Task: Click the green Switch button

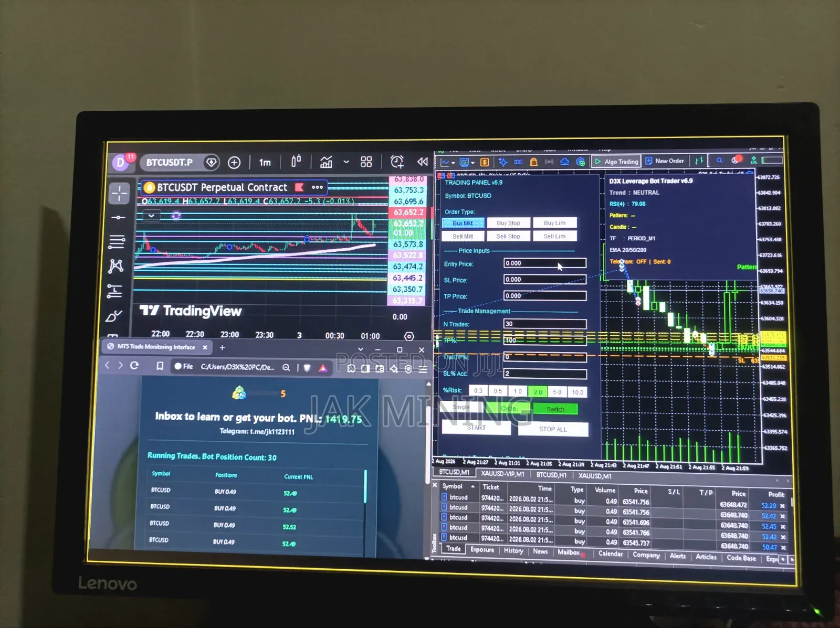Action: click(555, 409)
